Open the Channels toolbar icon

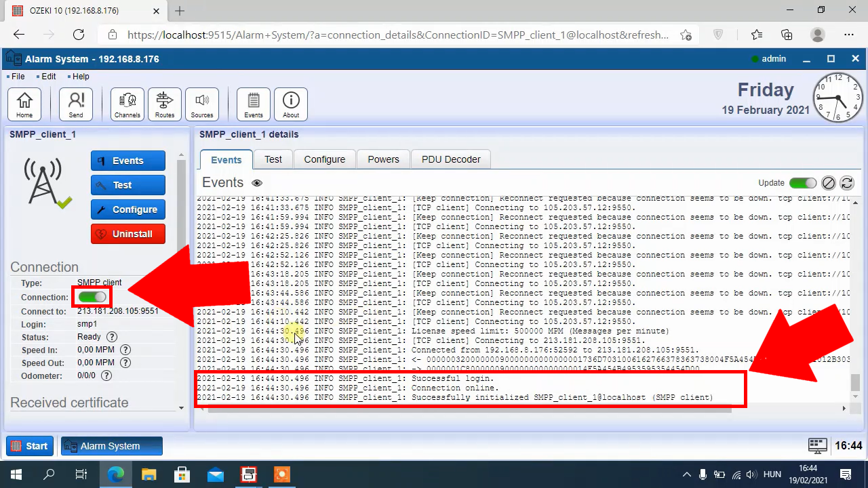[x=127, y=104]
